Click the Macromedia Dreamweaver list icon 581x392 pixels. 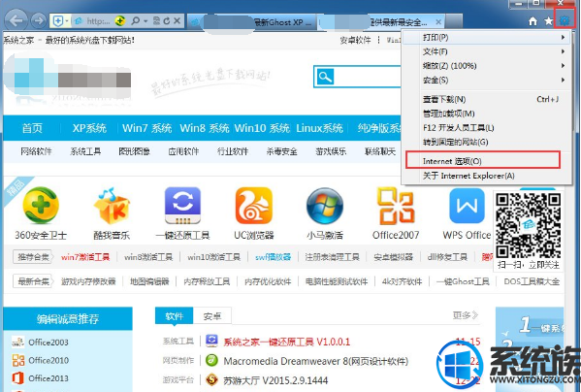tap(212, 361)
